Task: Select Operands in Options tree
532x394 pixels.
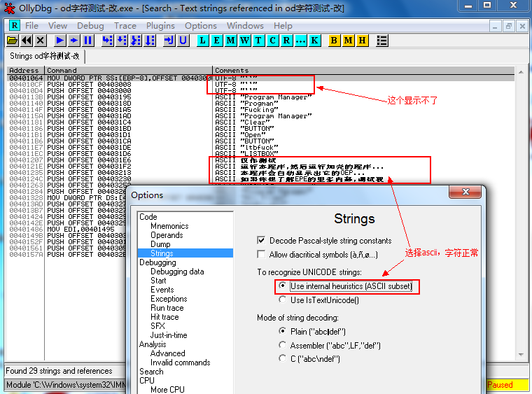Action: [x=167, y=235]
